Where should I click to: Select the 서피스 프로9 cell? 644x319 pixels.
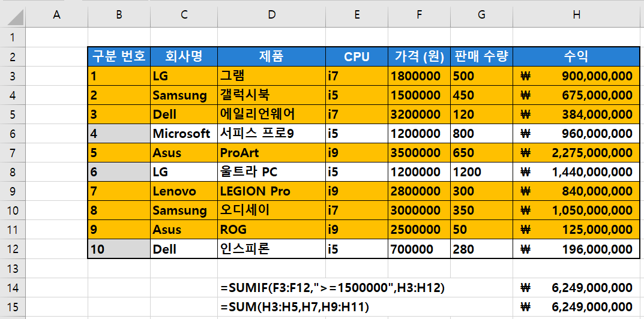[x=271, y=134]
